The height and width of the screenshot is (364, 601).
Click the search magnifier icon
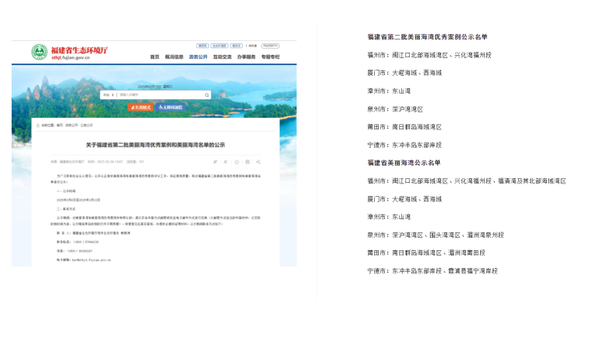coord(207,94)
